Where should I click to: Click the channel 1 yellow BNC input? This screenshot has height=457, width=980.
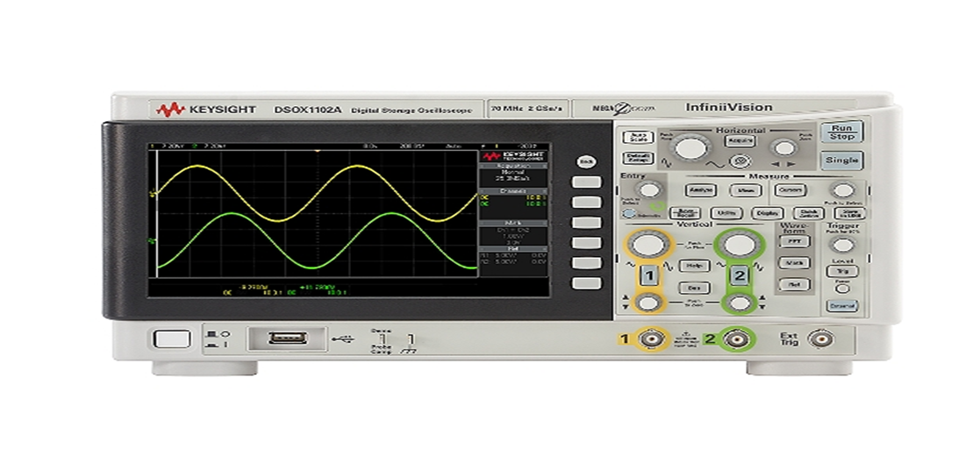point(653,339)
